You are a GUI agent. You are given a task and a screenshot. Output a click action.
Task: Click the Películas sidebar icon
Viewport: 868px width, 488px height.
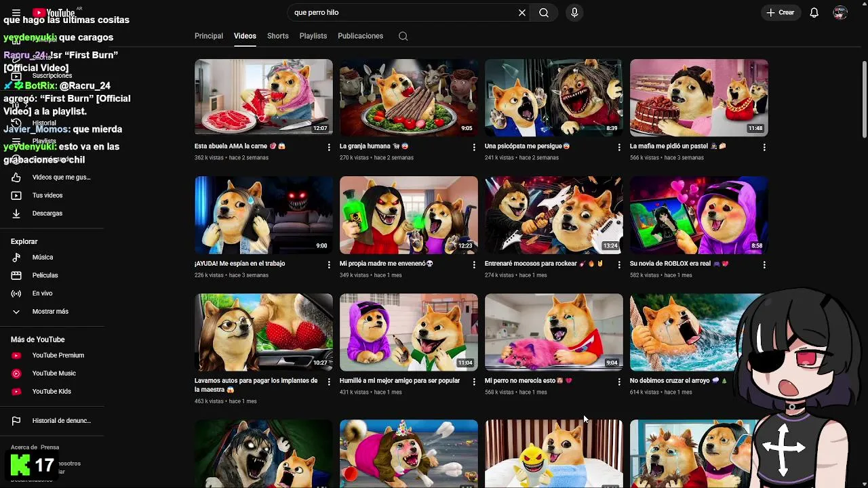pyautogui.click(x=16, y=275)
